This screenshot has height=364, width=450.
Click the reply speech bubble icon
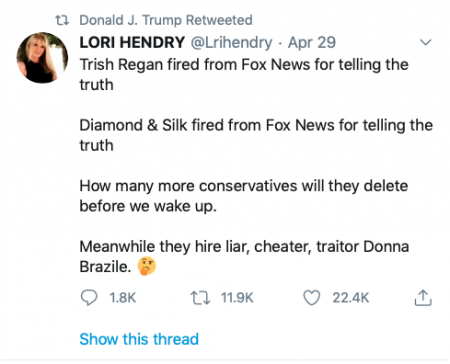click(89, 297)
